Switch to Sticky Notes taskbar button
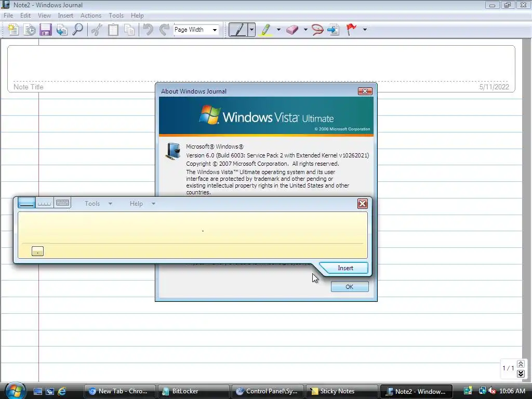 tap(341, 391)
